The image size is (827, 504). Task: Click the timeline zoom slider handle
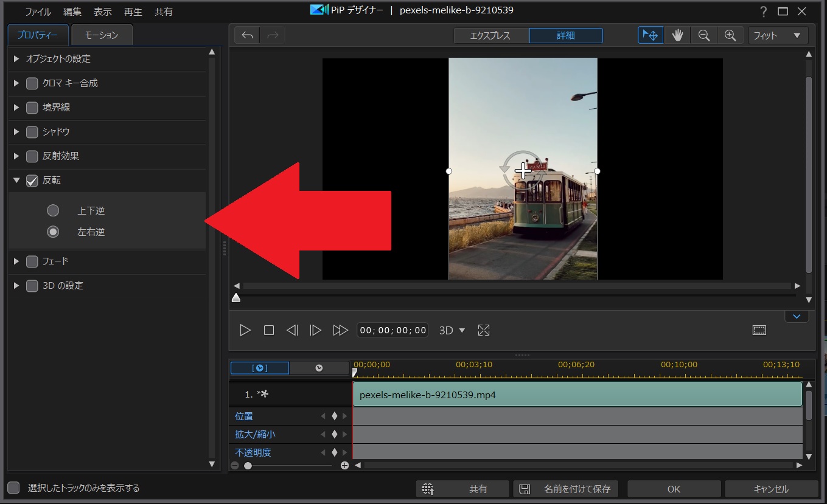pyautogui.click(x=248, y=466)
